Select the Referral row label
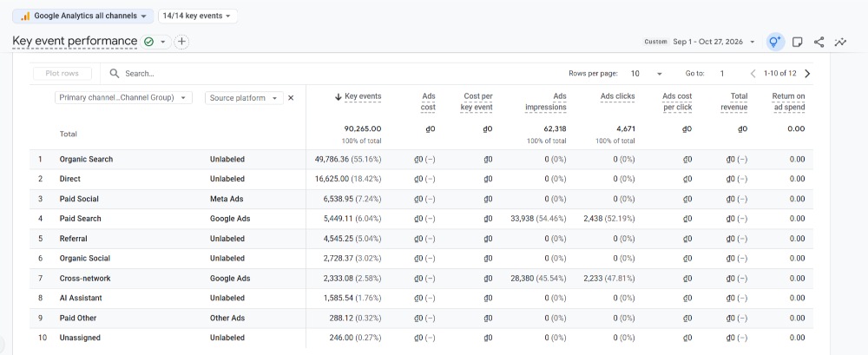Screen dimensions: 868x355 (x=73, y=239)
